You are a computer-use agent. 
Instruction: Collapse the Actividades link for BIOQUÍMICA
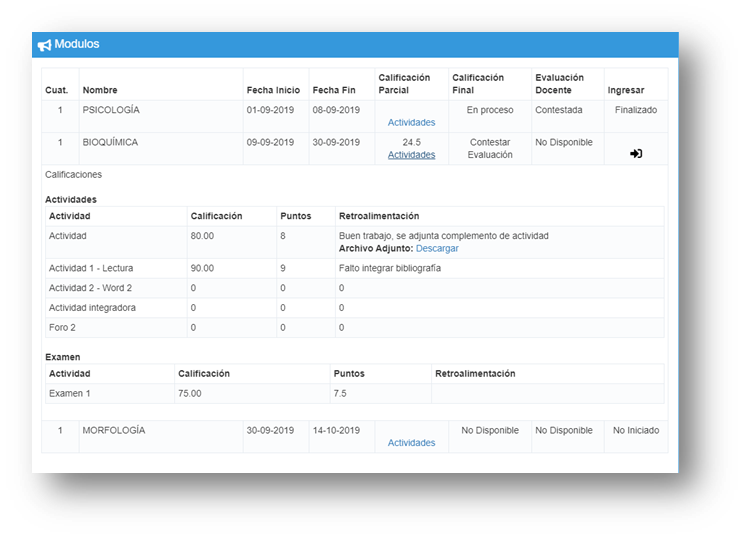pyautogui.click(x=411, y=155)
